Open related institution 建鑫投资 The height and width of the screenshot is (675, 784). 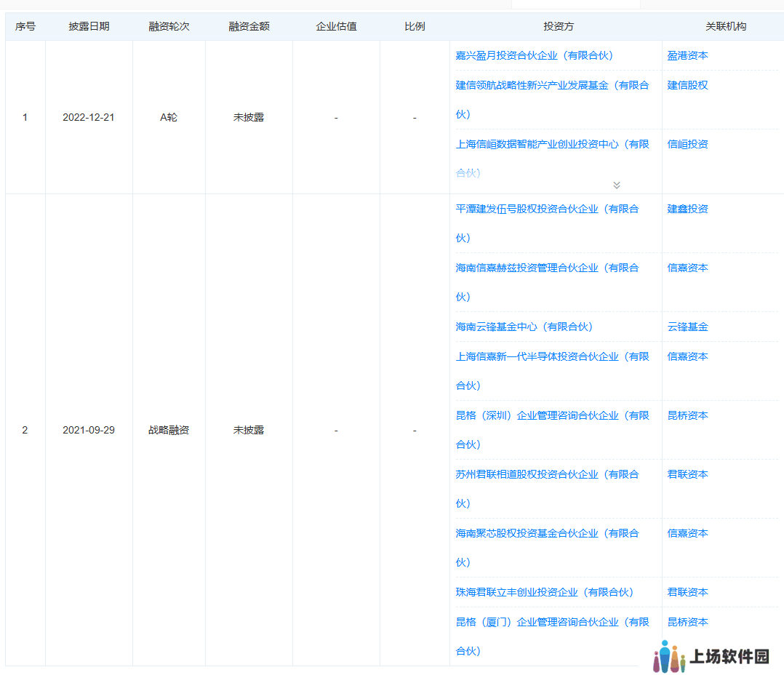pos(687,209)
